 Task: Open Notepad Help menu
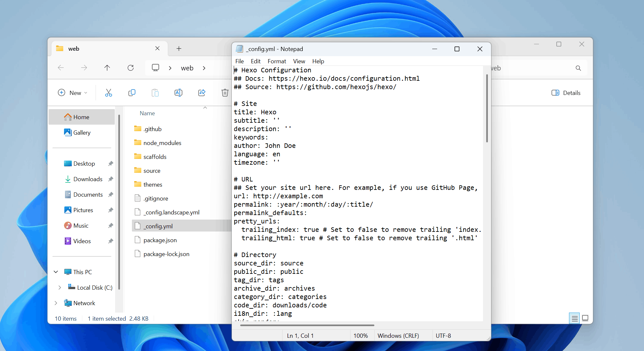[x=318, y=61]
